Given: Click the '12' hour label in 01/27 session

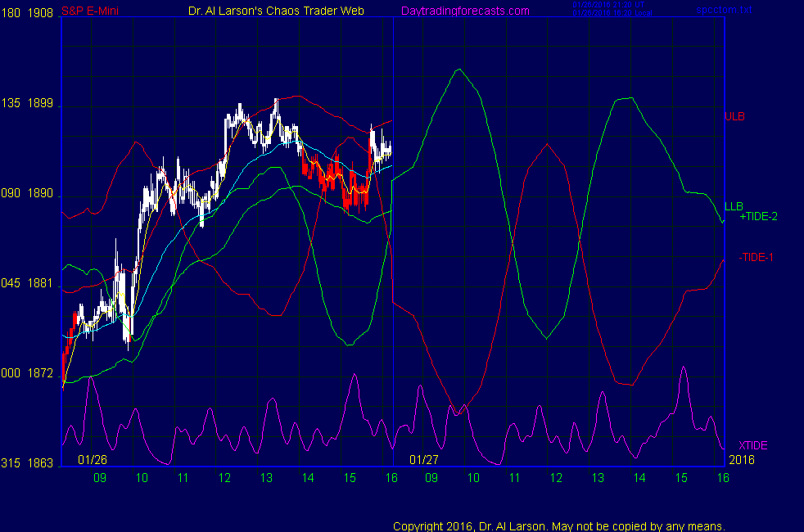Looking at the screenshot, I should click(557, 478).
